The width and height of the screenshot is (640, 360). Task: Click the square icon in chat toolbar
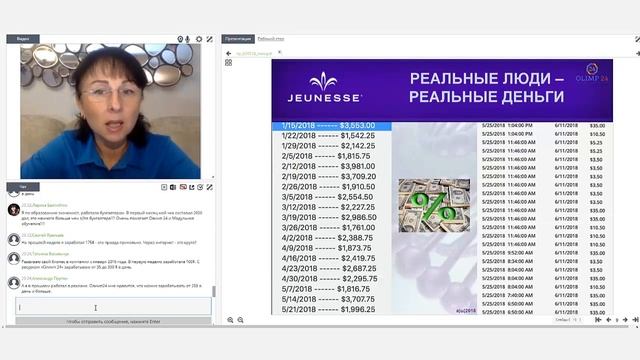tap(164, 187)
